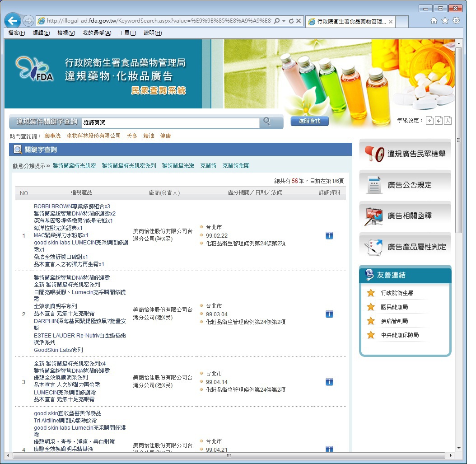Click row 2 product ESTEE LAUDER Re-Nutriv白金級極緻

pos(80,335)
